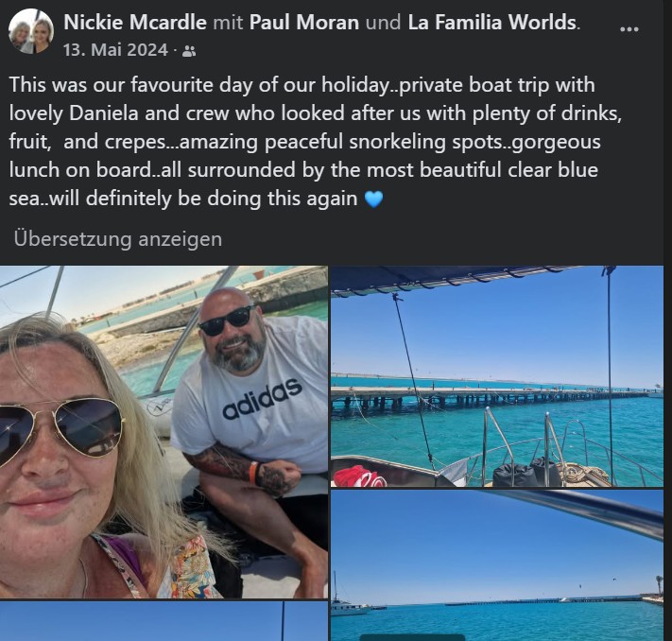Click the white yacht in the bottom-right photo

348,606
